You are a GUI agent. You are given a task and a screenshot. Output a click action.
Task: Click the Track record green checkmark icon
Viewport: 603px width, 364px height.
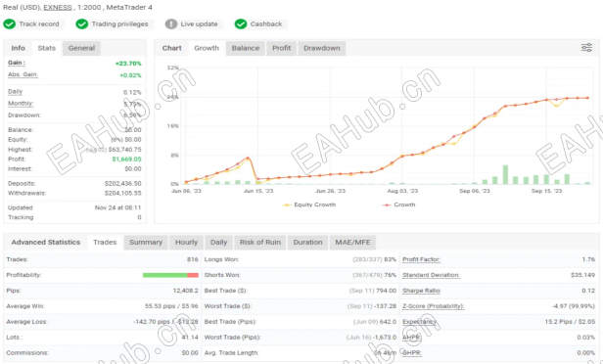9,24
